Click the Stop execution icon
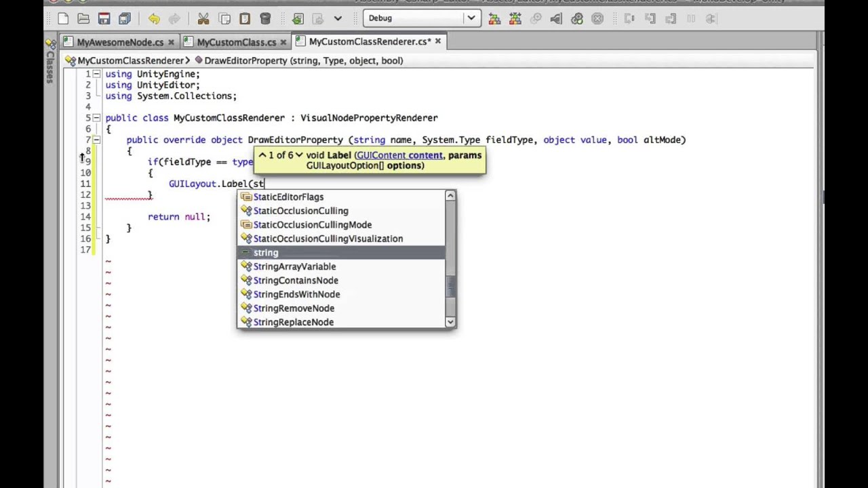Image resolution: width=868 pixels, height=488 pixels. 597,18
